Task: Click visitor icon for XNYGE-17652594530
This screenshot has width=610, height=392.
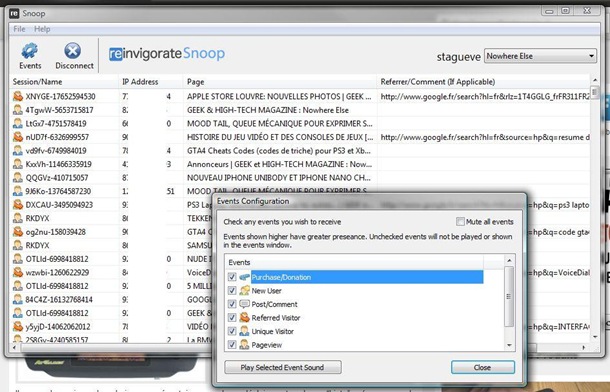Action: pos(18,96)
